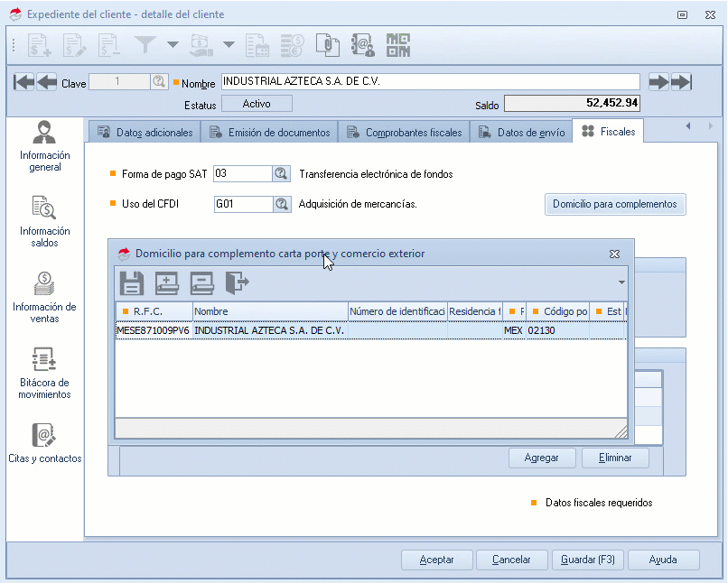
Task: Click the R.F.C. column header
Action: (x=154, y=311)
